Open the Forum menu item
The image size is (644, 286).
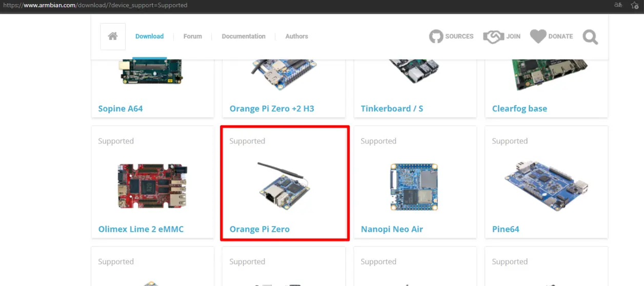pyautogui.click(x=193, y=36)
